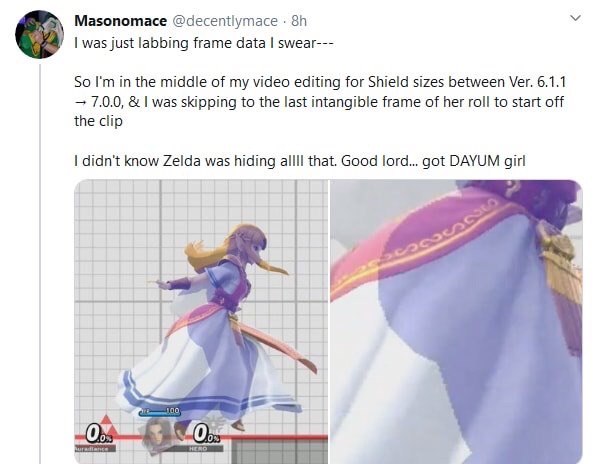Click the Masonomace display name
Viewport: 598px width, 464px height.
tap(121, 21)
